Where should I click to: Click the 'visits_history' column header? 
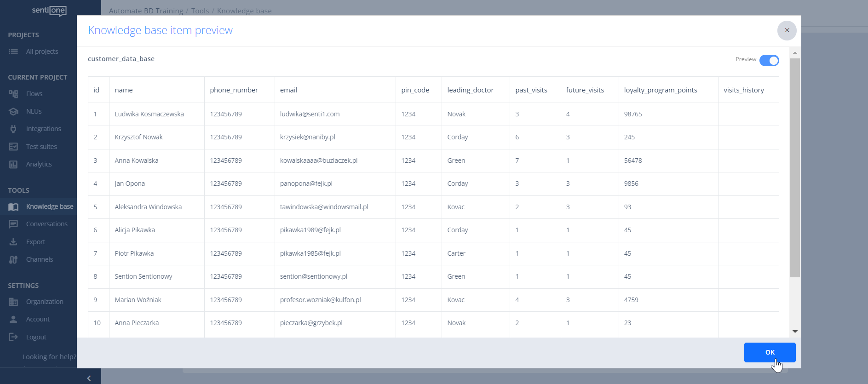[x=743, y=90]
